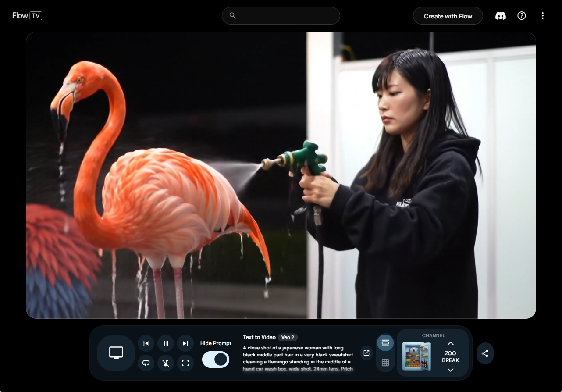Unmute the video audio
The image size is (562, 392).
pos(166,363)
